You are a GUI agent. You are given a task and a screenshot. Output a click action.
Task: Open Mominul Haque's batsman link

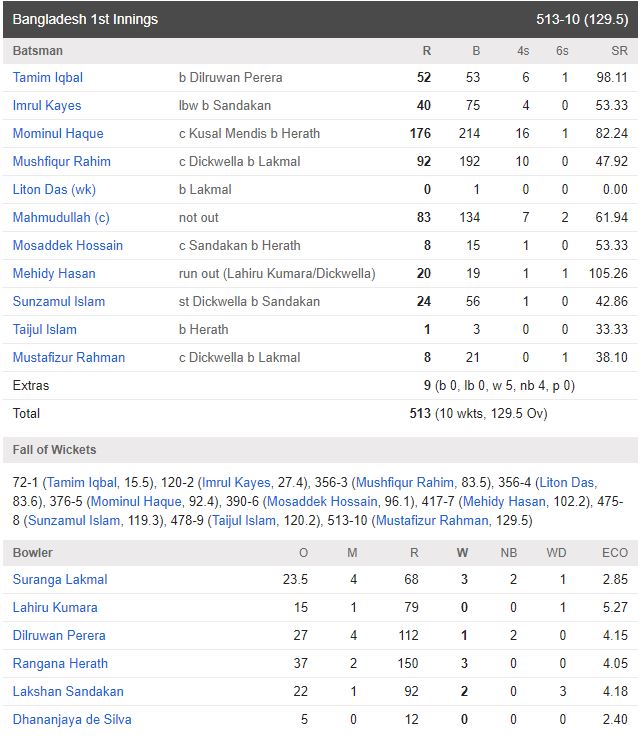58,133
